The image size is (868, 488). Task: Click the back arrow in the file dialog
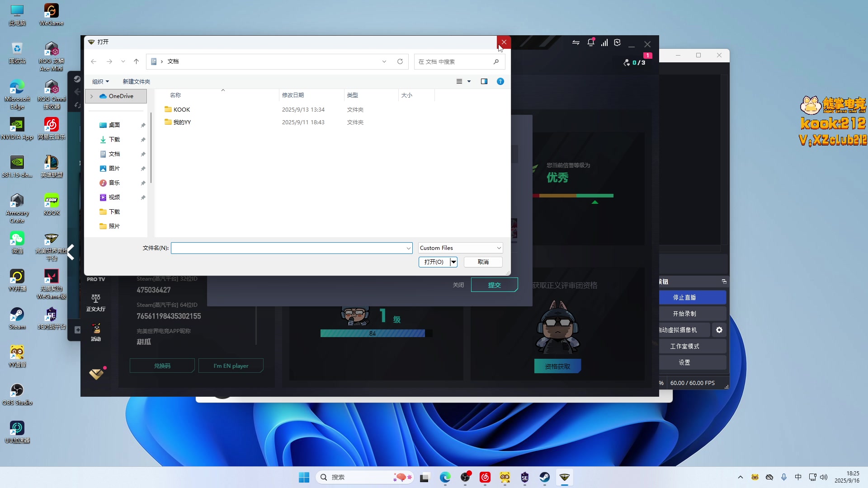point(94,61)
